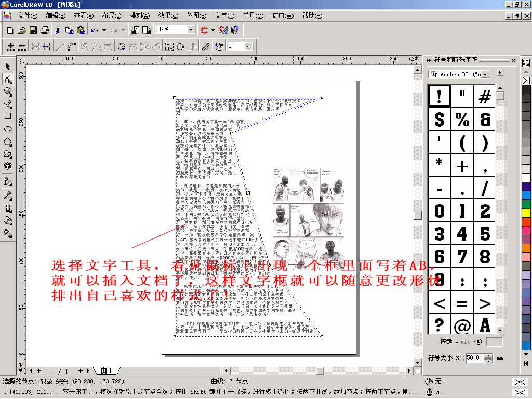Open the 查看(V) menu
The height and width of the screenshot is (399, 532).
(84, 16)
